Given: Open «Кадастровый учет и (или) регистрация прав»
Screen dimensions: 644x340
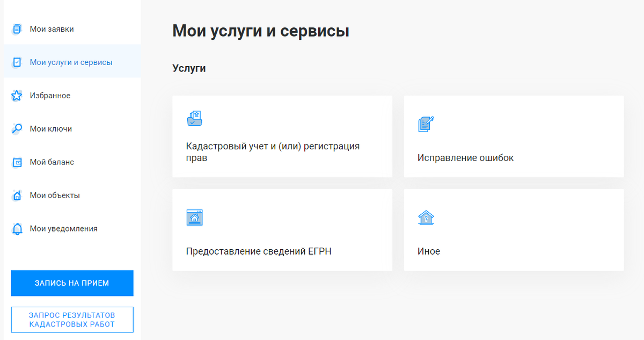Looking at the screenshot, I should (x=282, y=136).
